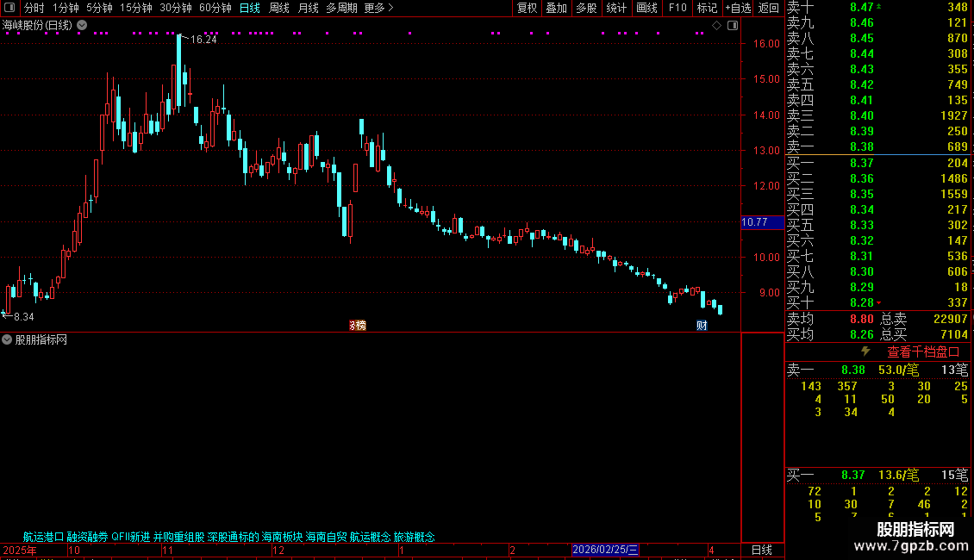Click the 53.0/笔 sell queue average

tap(898, 370)
